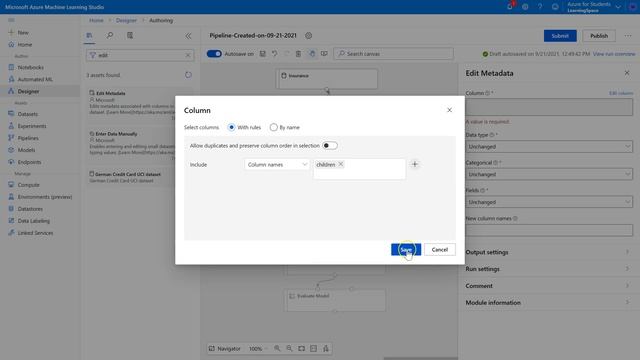Click Save in the Column dialog
The width and height of the screenshot is (640, 360).
pos(406,249)
